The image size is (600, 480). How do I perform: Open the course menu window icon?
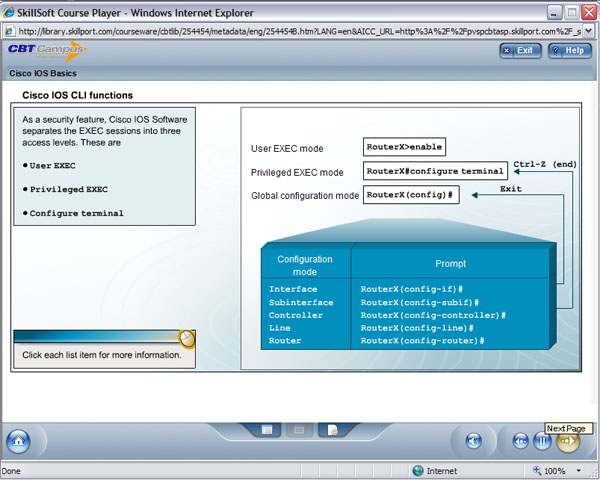tap(267, 430)
